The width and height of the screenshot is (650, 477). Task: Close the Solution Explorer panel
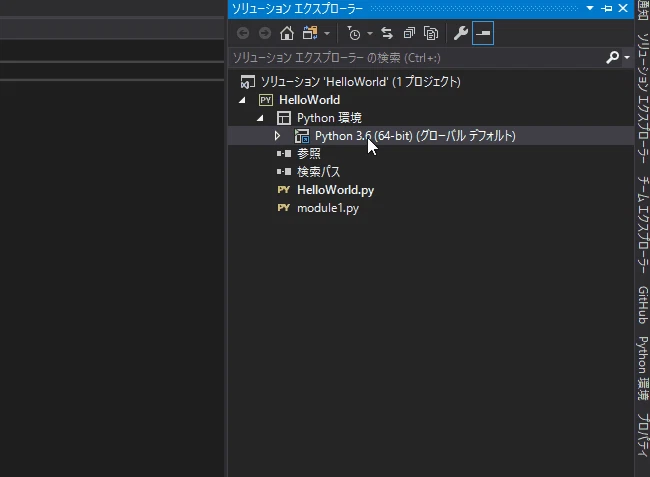tap(623, 8)
